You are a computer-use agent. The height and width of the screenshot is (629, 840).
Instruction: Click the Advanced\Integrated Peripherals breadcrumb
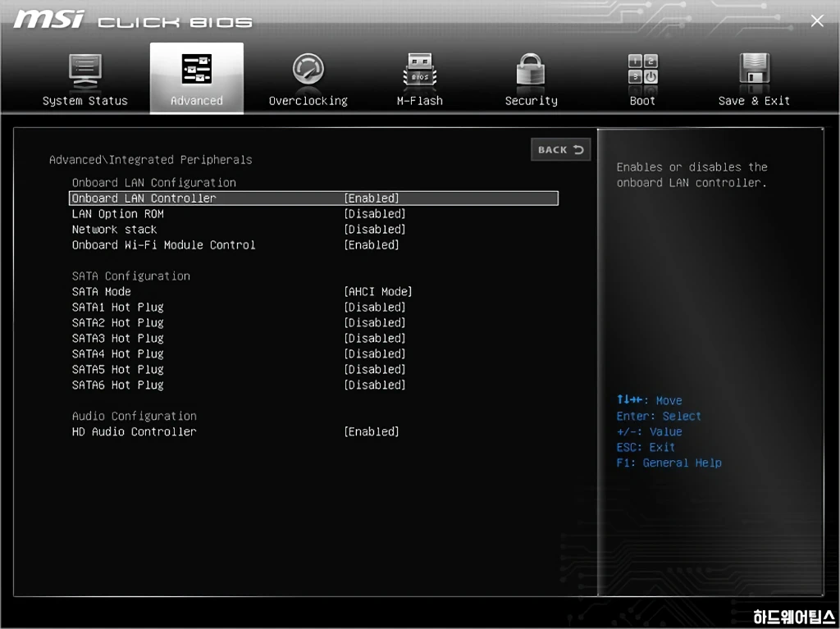coord(151,160)
